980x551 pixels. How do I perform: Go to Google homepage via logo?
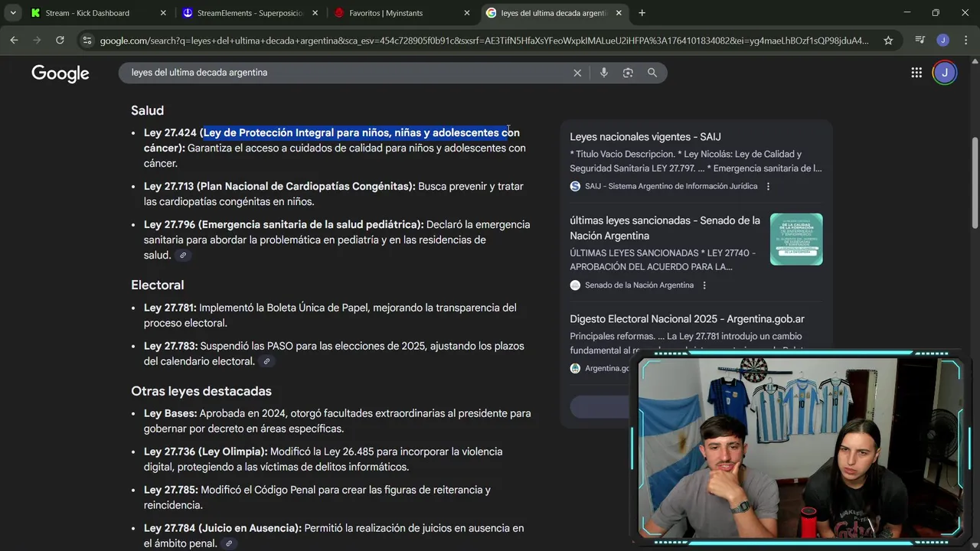(x=60, y=73)
